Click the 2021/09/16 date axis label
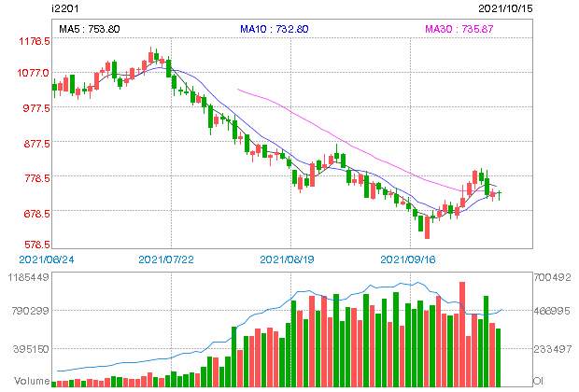The height and width of the screenshot is (392, 579). 408,259
